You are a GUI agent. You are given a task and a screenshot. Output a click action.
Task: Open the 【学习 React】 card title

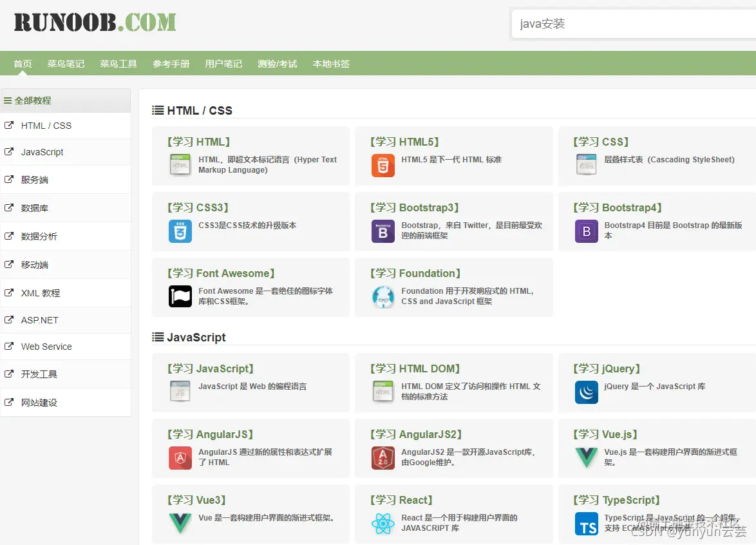402,500
